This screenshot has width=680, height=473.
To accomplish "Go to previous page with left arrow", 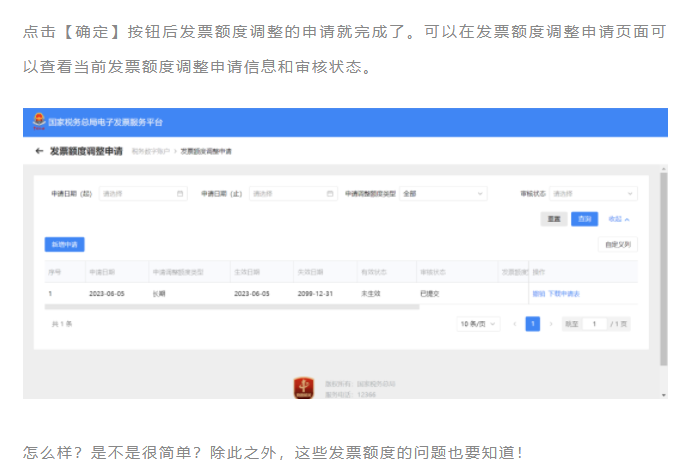I will pyautogui.click(x=514, y=324).
